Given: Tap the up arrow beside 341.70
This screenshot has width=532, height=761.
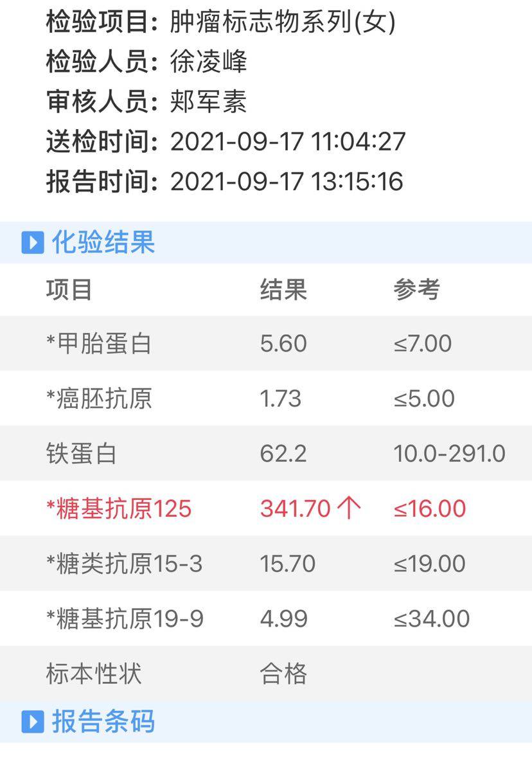Looking at the screenshot, I should click(x=350, y=509).
